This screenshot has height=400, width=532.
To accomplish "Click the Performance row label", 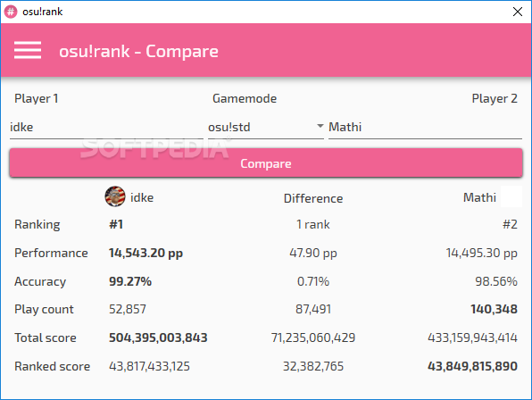I will tap(51, 253).
